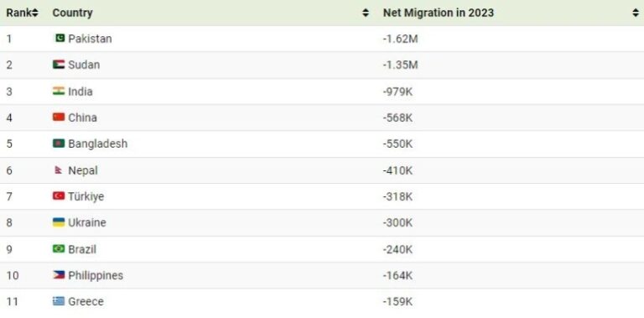Click the Nepal flag icon

[59, 170]
